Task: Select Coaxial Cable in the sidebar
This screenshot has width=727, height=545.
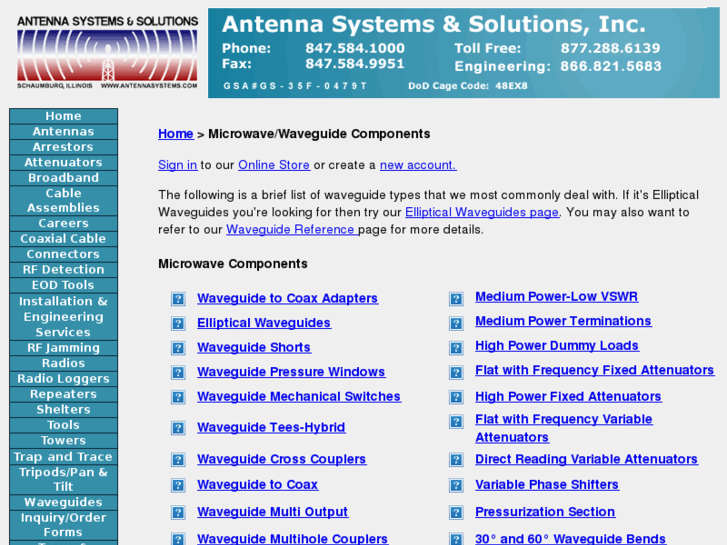Action: tap(64, 238)
